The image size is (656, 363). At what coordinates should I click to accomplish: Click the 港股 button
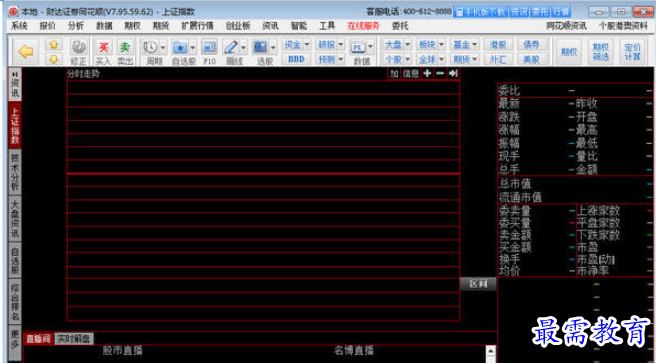click(x=498, y=44)
